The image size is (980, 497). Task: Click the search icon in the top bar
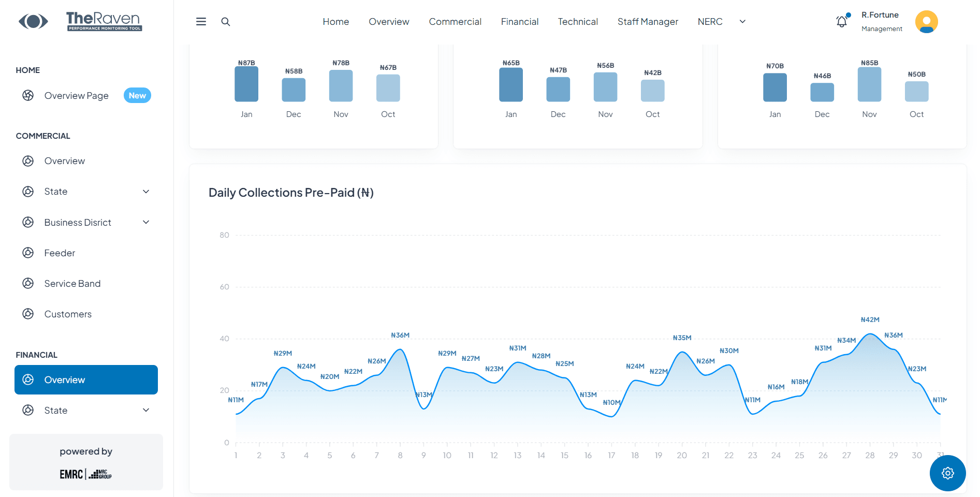(226, 21)
